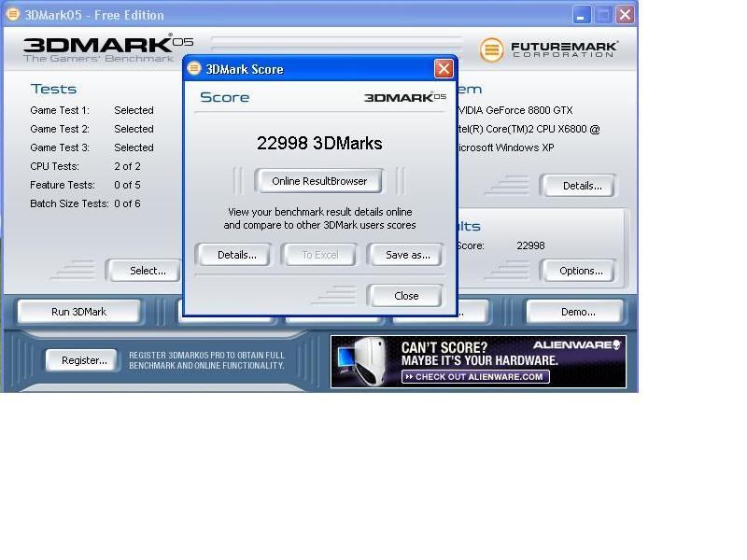This screenshot has height=560, width=747.
Task: Close the score dialog with Close button
Action: 406,296
